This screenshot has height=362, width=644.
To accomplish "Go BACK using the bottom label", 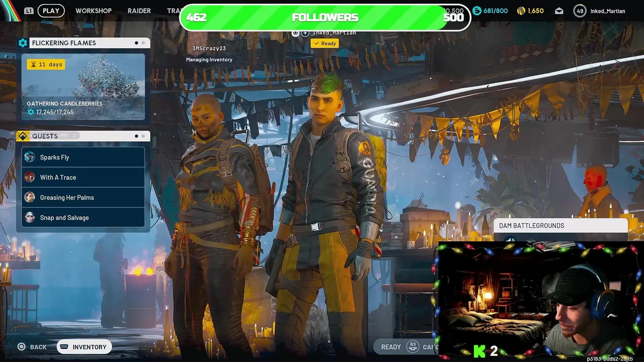I will (x=38, y=347).
